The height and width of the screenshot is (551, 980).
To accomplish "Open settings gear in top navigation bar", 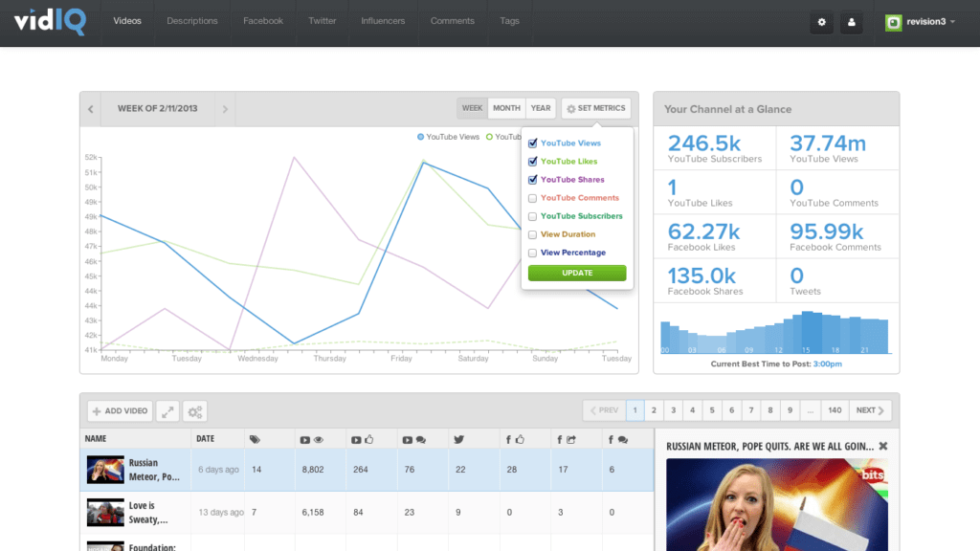I will click(x=821, y=22).
